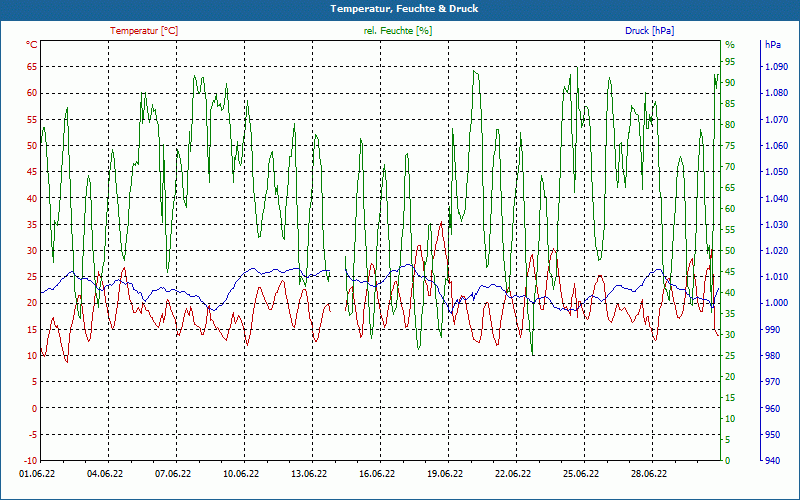The height and width of the screenshot is (500, 800).
Task: Click the '16.06.22' date label
Action: click(377, 473)
